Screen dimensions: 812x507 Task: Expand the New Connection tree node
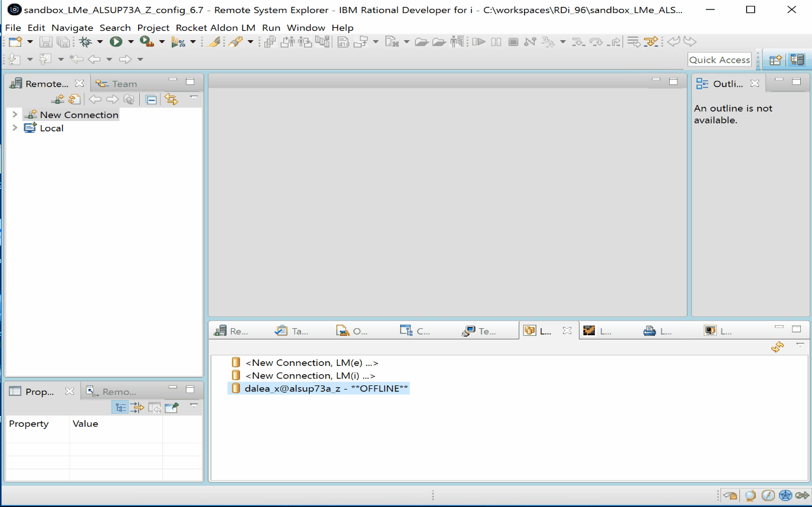click(14, 115)
